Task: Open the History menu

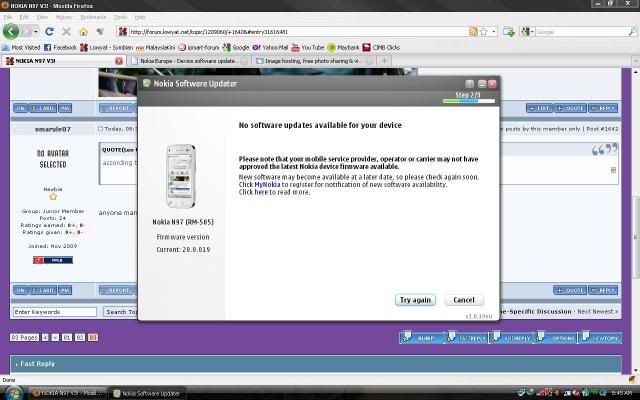Action: click(x=63, y=17)
